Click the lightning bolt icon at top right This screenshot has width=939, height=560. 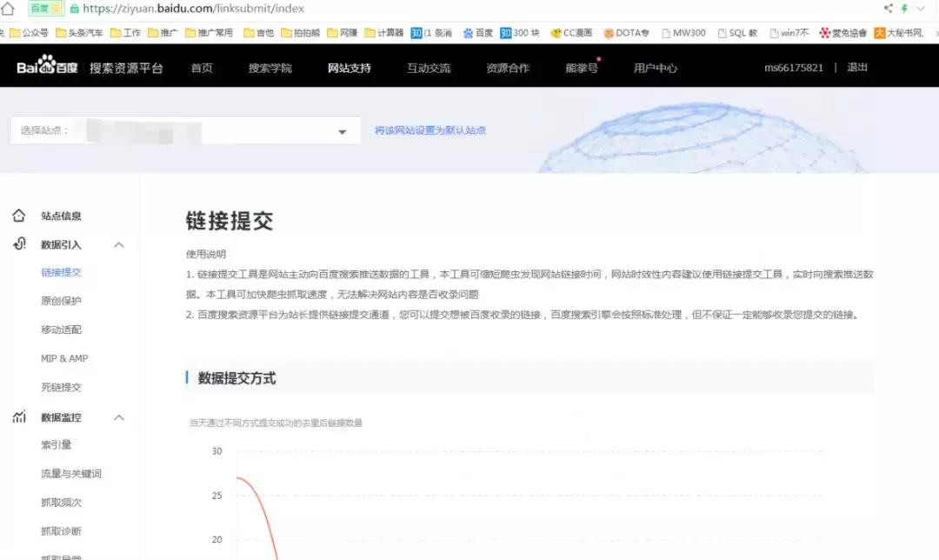[904, 9]
